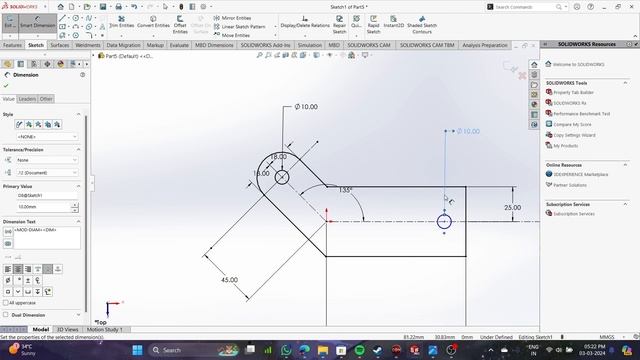Image resolution: width=640 pixels, height=360 pixels.
Task: Run the Repair Sketch tool
Action: coord(339,25)
